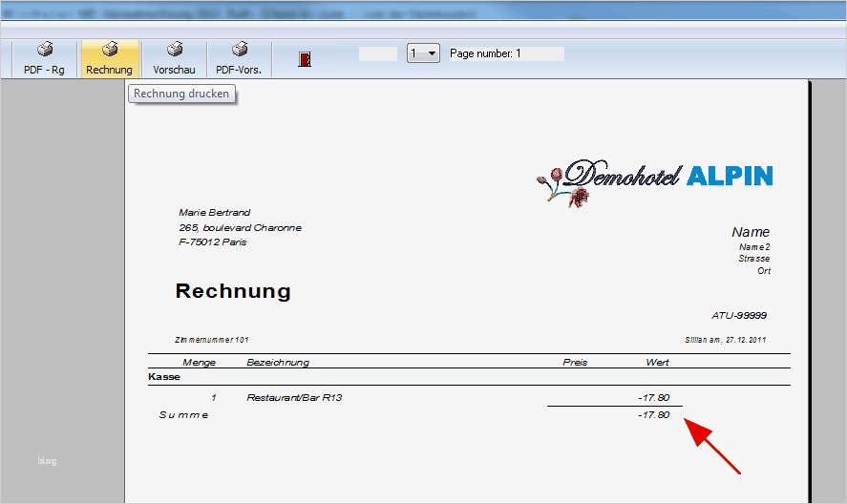Click the Demohotel ALPIN logo

(654, 182)
